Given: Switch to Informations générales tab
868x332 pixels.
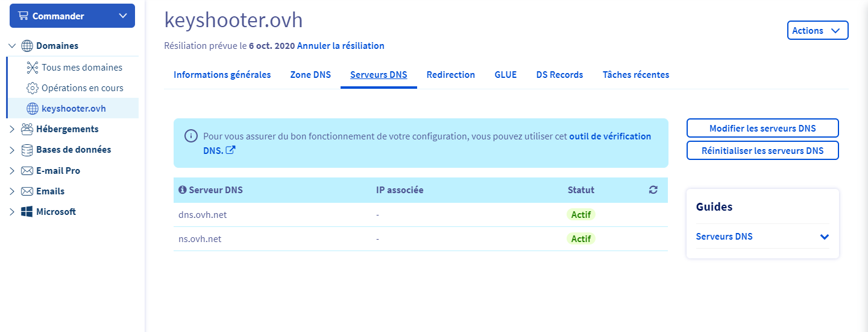Looking at the screenshot, I should (222, 75).
